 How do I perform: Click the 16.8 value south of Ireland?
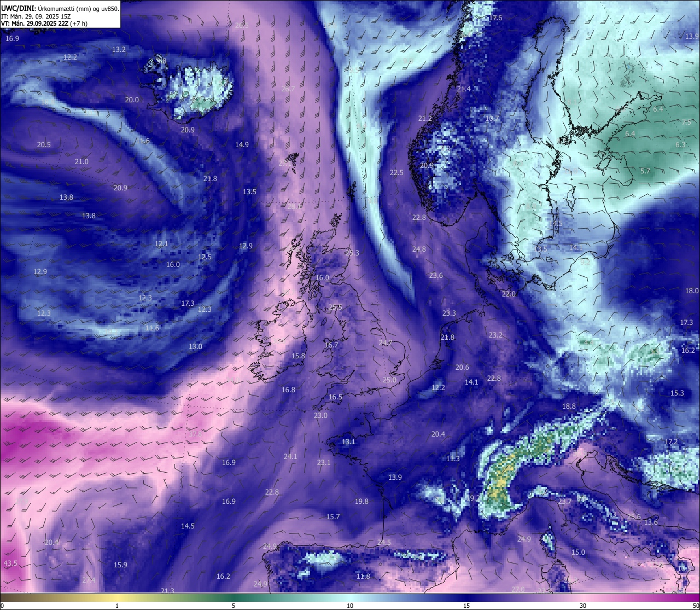coord(288,390)
